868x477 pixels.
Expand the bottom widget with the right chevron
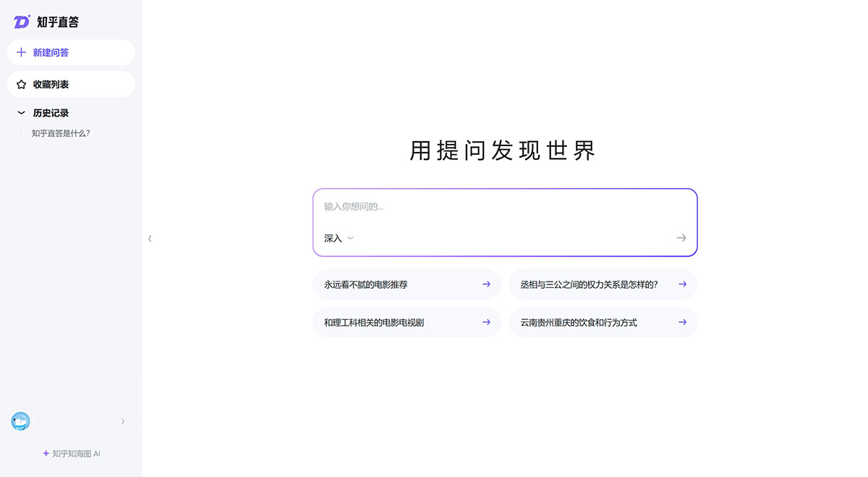122,421
